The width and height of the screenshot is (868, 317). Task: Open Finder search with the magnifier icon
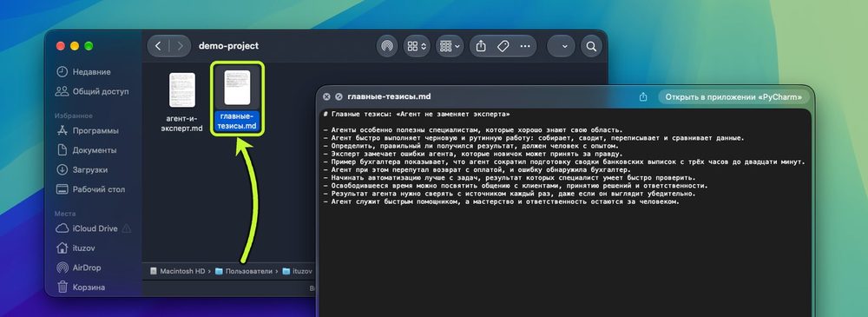click(591, 46)
